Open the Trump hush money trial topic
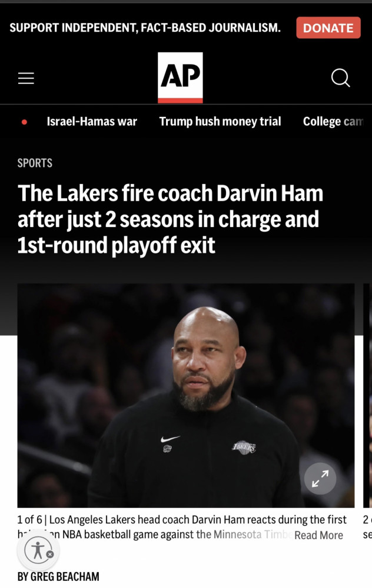Screen dimensions: 372x588 (x=220, y=122)
